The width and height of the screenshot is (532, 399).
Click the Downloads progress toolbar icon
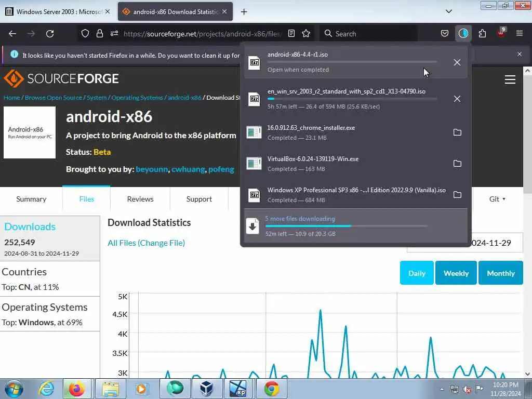point(463,33)
